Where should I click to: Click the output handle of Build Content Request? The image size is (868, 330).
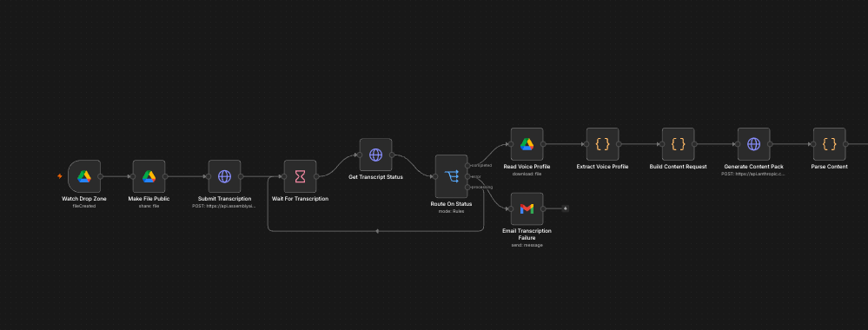pyautogui.click(x=694, y=144)
